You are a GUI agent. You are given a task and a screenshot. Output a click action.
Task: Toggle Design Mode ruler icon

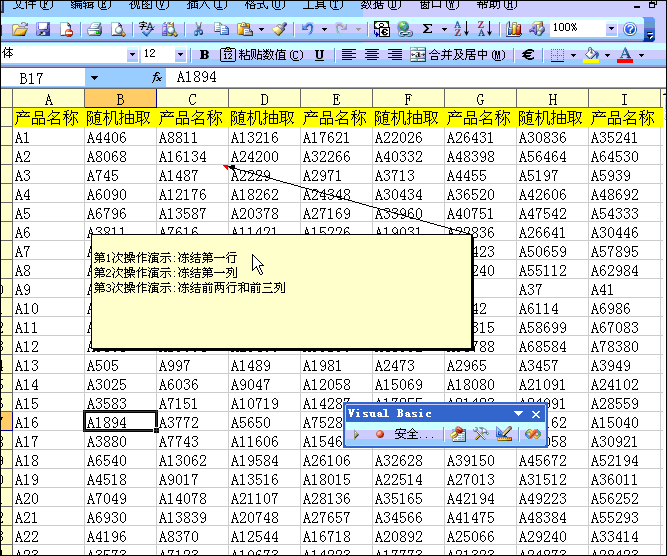point(504,435)
